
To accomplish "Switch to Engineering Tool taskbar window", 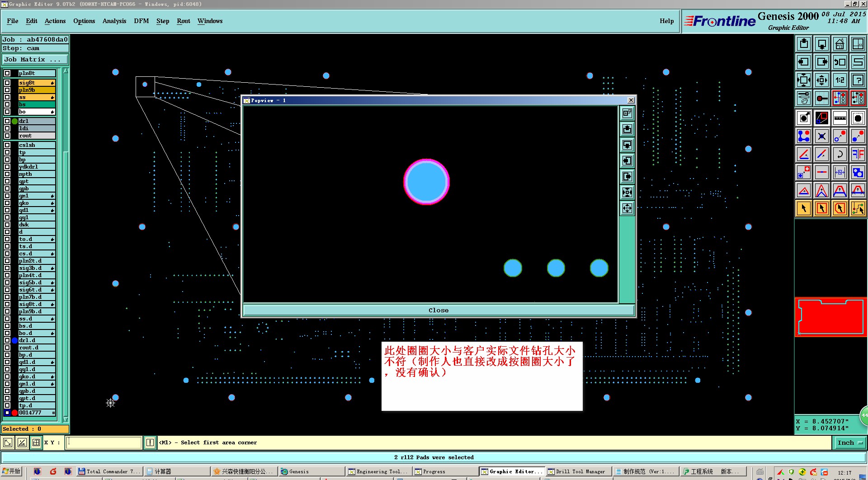I will pyautogui.click(x=378, y=471).
